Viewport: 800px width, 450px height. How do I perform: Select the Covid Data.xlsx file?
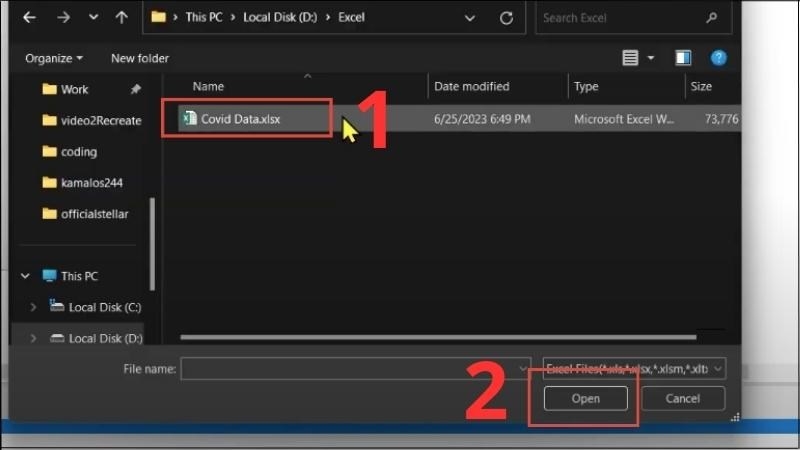tap(240, 119)
